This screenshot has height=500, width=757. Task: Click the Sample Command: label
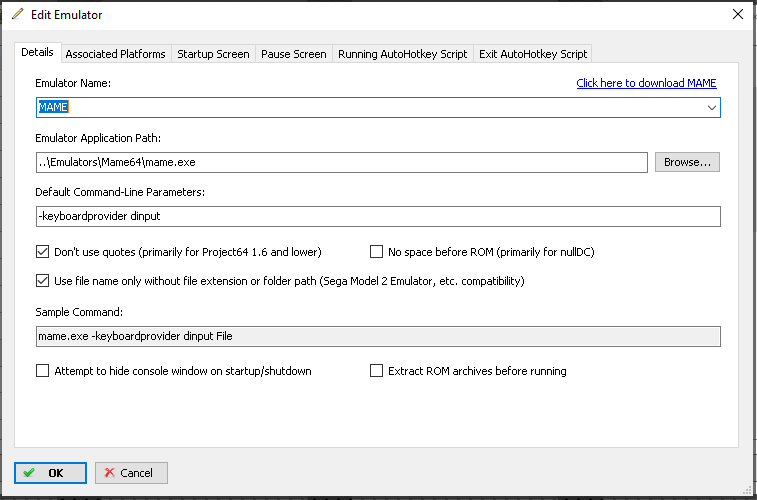point(79,312)
